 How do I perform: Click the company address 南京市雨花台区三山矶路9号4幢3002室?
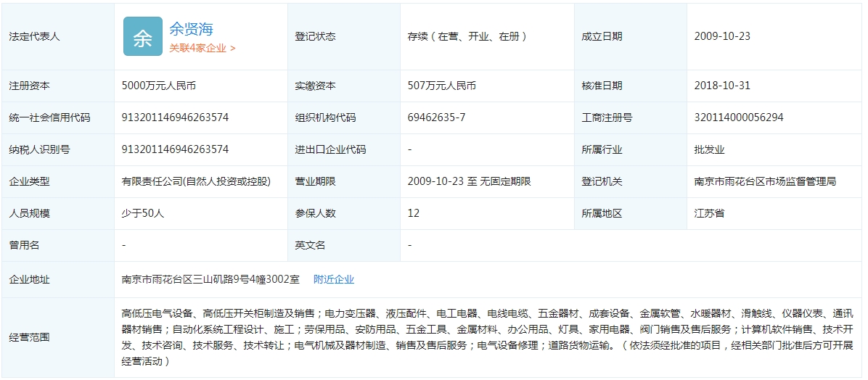pyautogui.click(x=210, y=279)
